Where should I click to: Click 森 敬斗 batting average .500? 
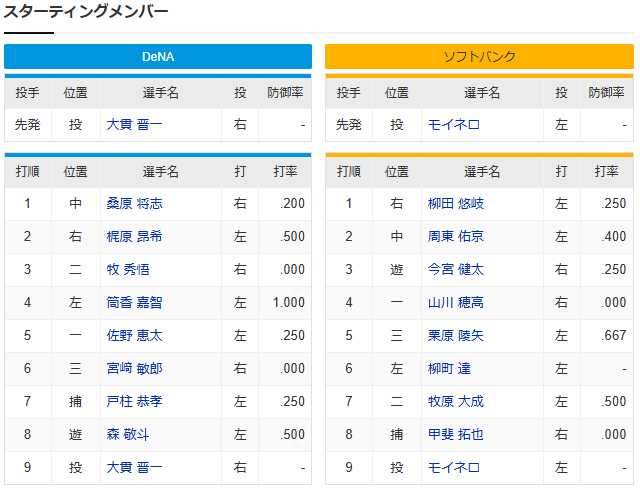[292, 434]
